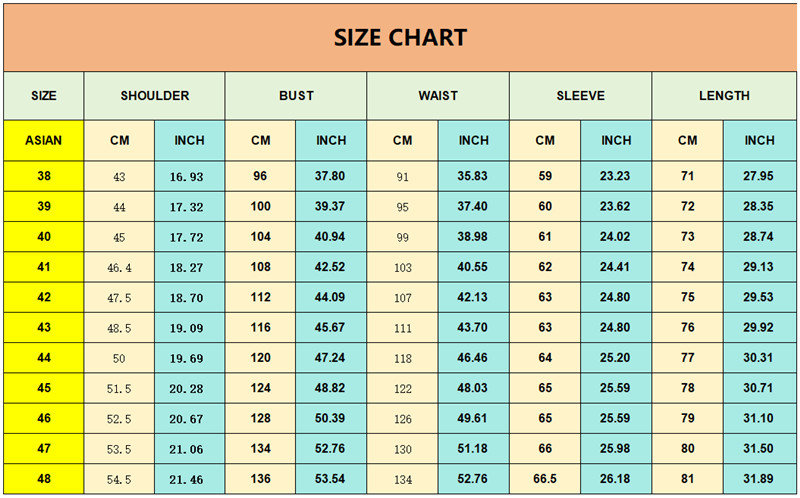
Task: Select the Asian size 44 row label
Action: point(44,358)
